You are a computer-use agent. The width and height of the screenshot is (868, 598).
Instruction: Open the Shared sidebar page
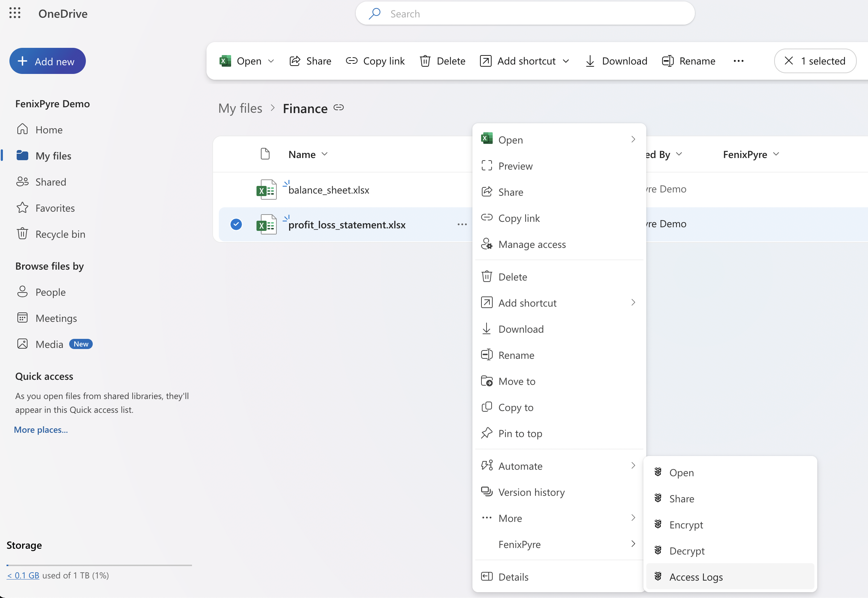tap(51, 182)
